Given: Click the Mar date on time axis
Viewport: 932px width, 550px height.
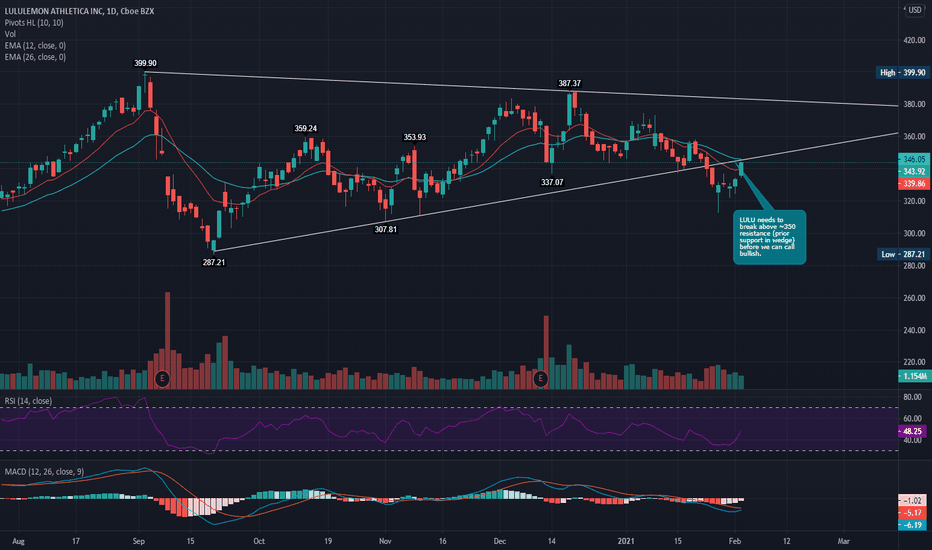Looking at the screenshot, I should click(843, 541).
